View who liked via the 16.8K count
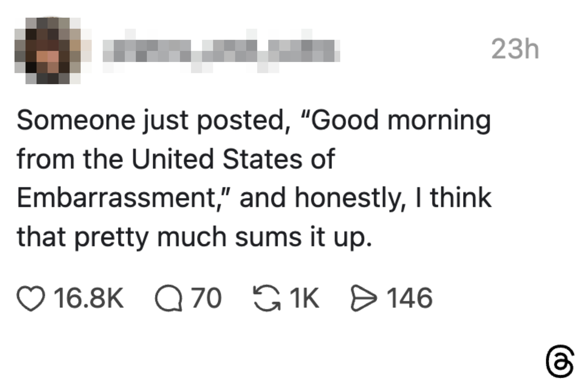588x389 pixels. [x=88, y=298]
